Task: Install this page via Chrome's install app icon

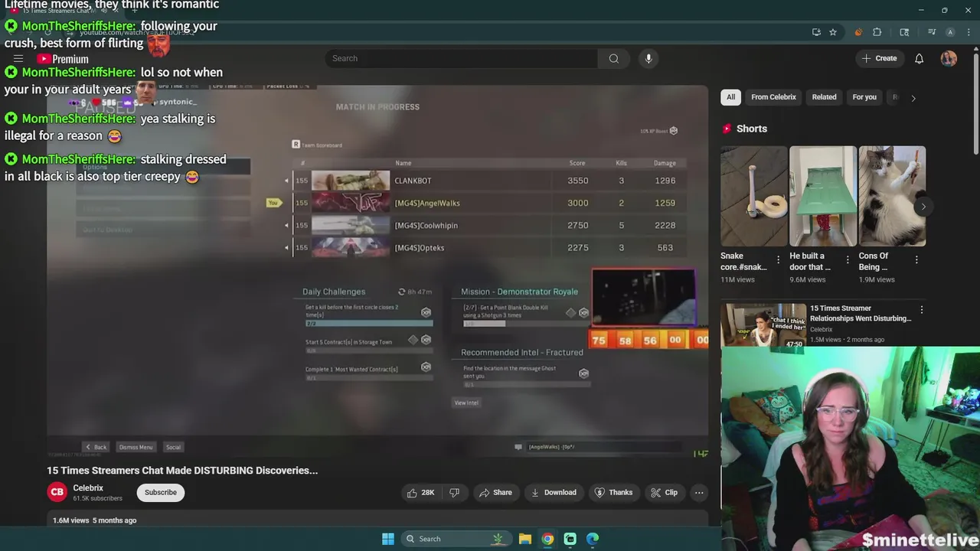Action: pyautogui.click(x=816, y=32)
